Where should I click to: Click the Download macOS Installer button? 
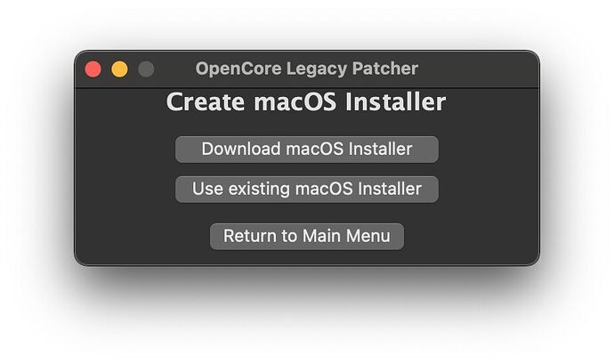click(307, 150)
